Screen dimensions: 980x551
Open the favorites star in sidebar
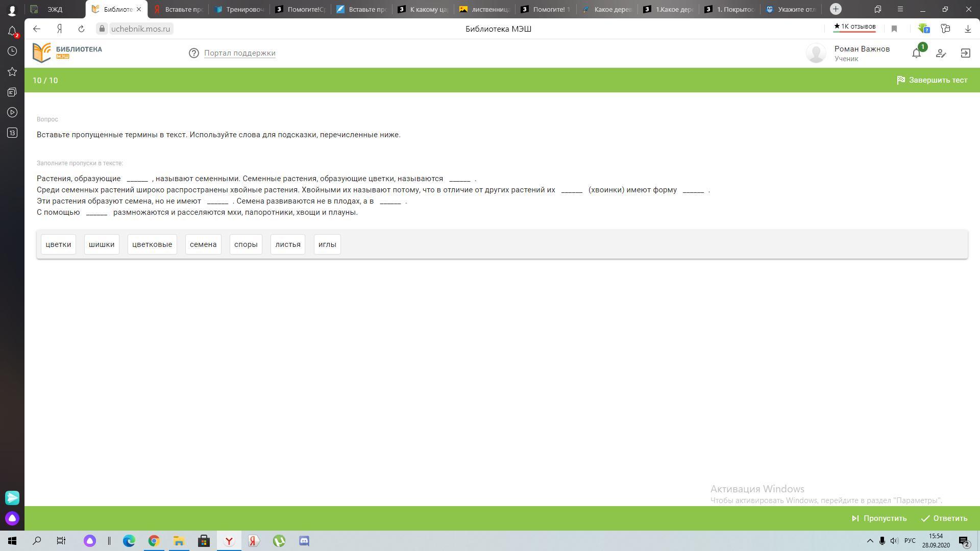[12, 71]
